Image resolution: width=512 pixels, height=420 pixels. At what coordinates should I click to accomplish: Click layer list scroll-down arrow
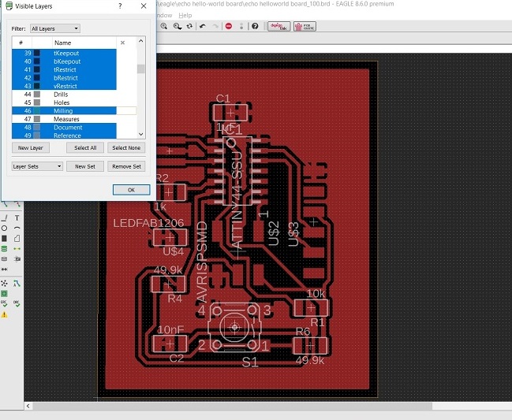[x=140, y=134]
